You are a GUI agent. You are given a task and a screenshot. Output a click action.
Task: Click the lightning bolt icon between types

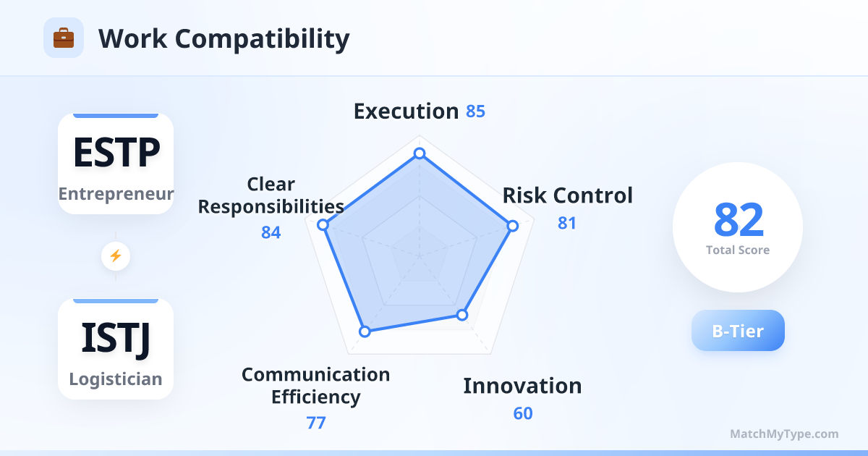pyautogui.click(x=116, y=256)
